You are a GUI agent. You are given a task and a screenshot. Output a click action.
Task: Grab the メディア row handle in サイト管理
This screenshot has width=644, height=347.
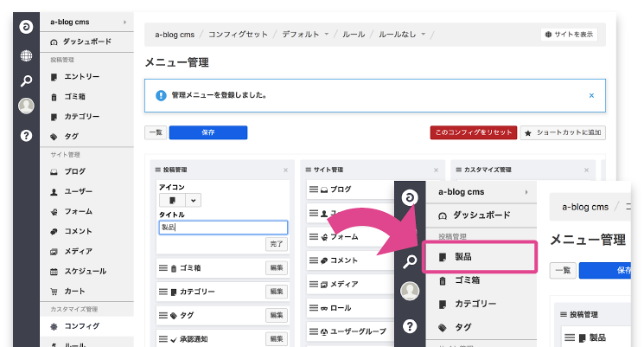314,284
